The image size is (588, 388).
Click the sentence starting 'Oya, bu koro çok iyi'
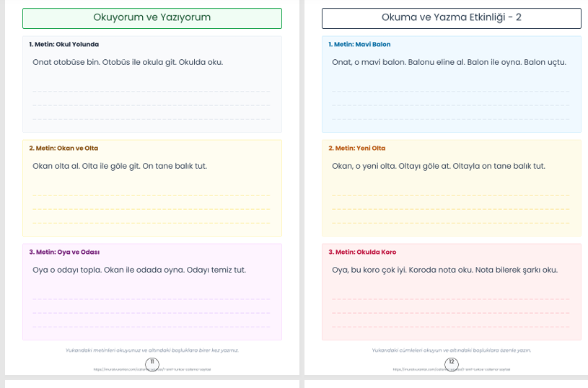click(444, 270)
